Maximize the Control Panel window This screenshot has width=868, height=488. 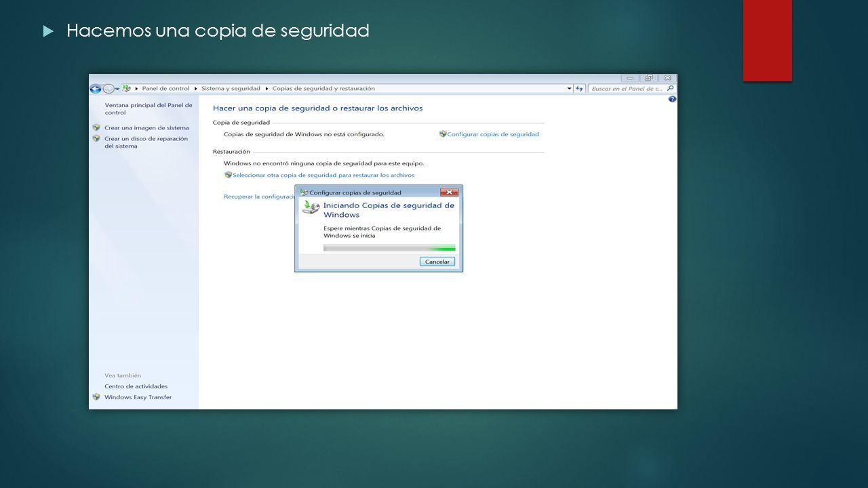tap(649, 78)
